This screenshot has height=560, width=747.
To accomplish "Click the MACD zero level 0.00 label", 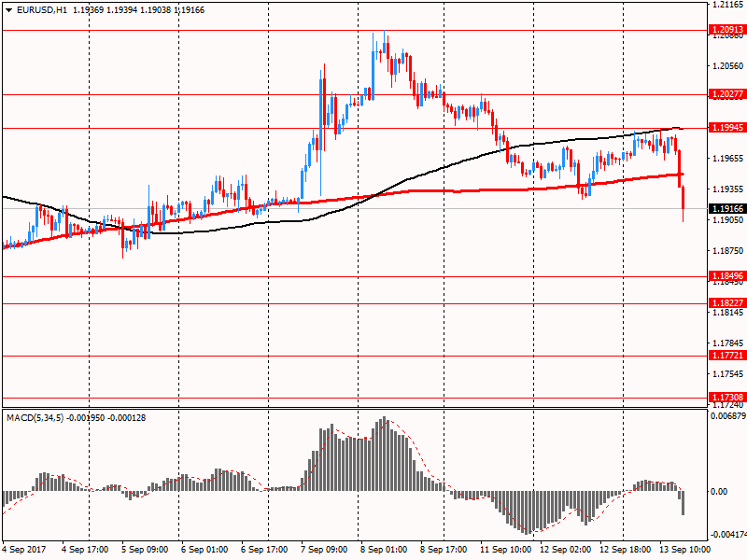I will (719, 492).
